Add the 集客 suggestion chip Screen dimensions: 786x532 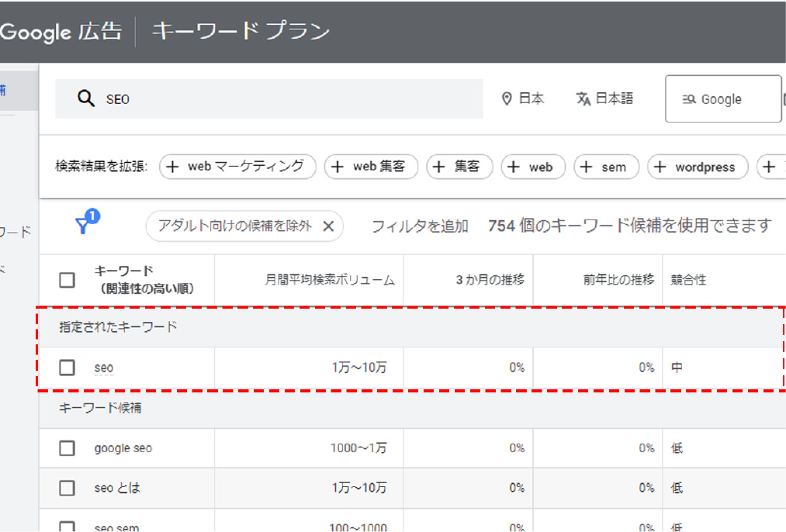click(459, 166)
